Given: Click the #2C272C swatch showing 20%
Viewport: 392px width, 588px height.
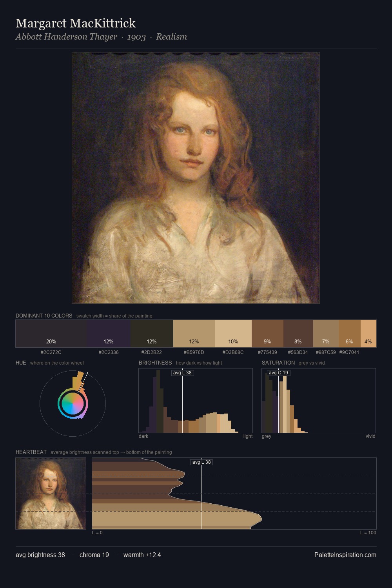Looking at the screenshot, I should point(51,334).
